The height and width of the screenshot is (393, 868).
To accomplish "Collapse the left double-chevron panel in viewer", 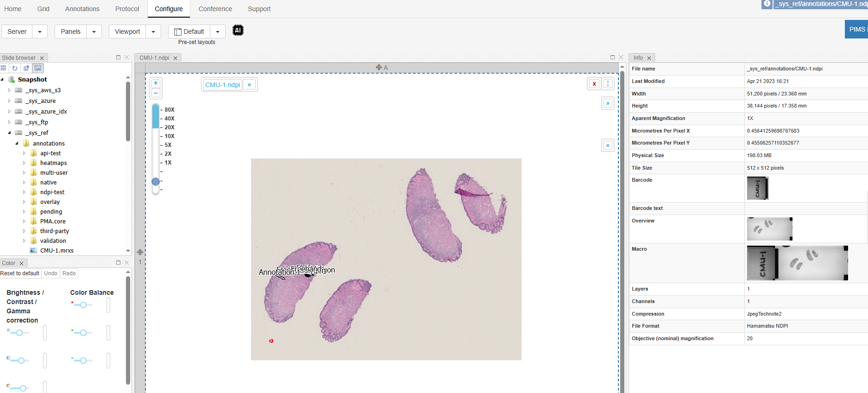I will click(608, 146).
